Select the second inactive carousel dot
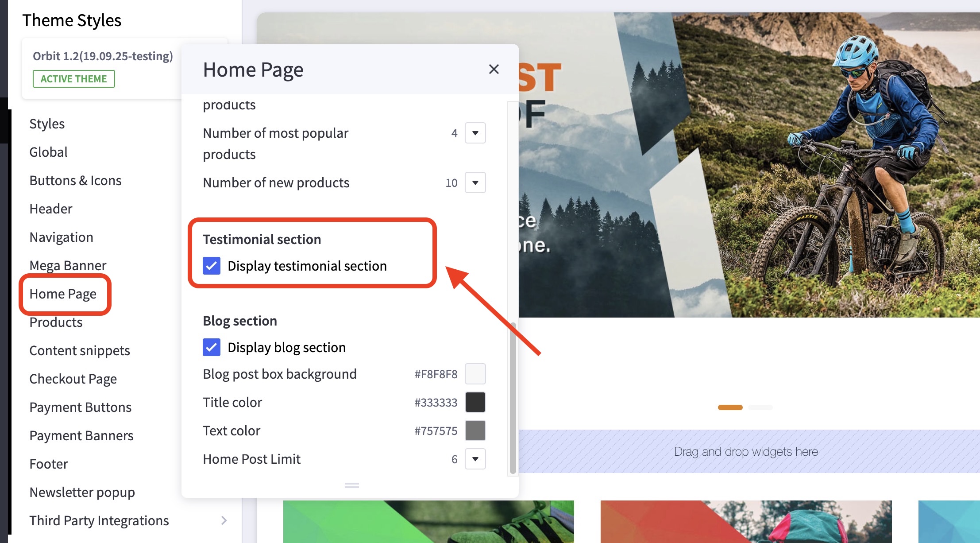The height and width of the screenshot is (543, 980). (760, 407)
